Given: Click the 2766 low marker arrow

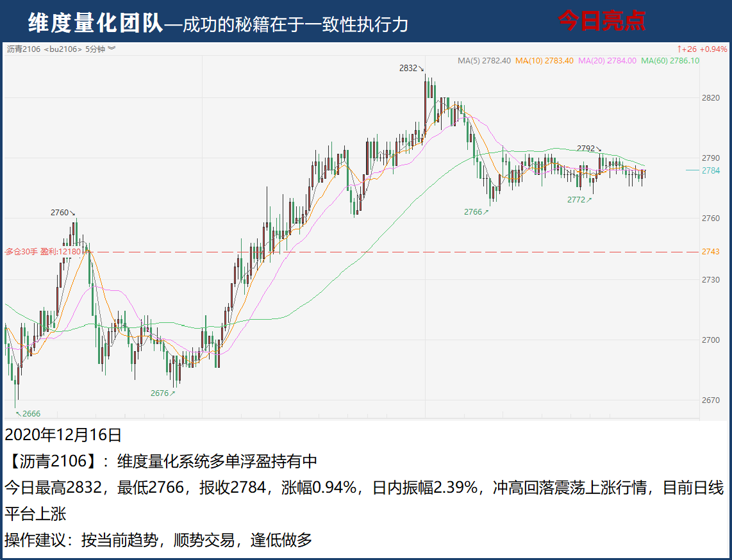Looking at the screenshot, I should [486, 211].
